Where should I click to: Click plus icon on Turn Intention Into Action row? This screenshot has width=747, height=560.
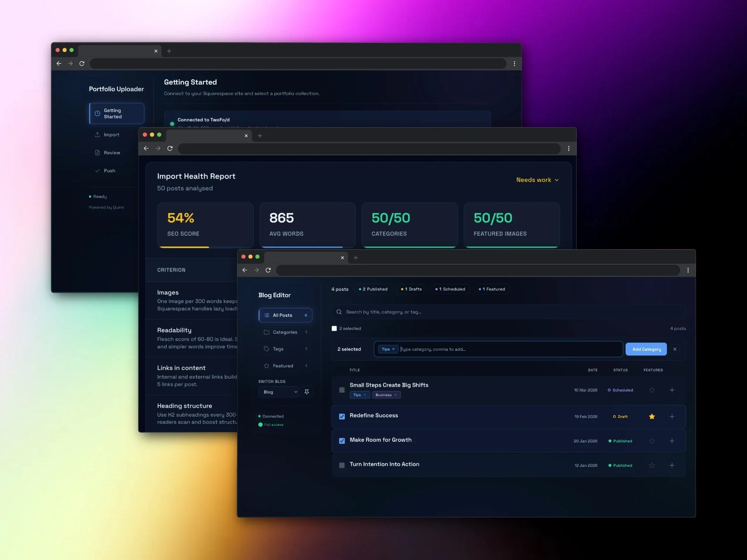(672, 465)
